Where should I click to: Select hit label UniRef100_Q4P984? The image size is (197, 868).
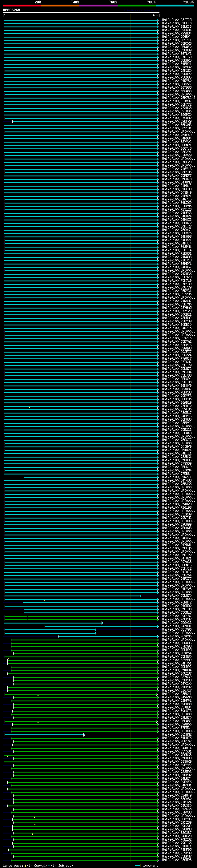pos(177,138)
